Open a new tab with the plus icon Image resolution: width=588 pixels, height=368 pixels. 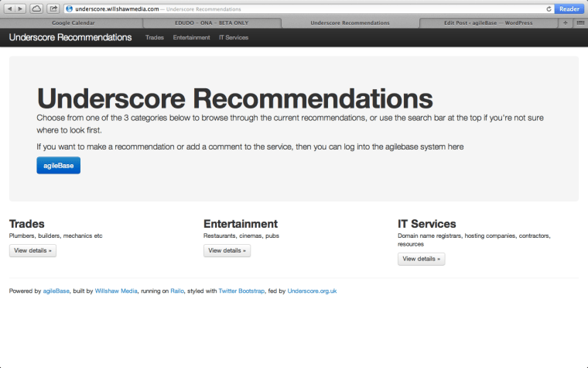click(x=566, y=22)
